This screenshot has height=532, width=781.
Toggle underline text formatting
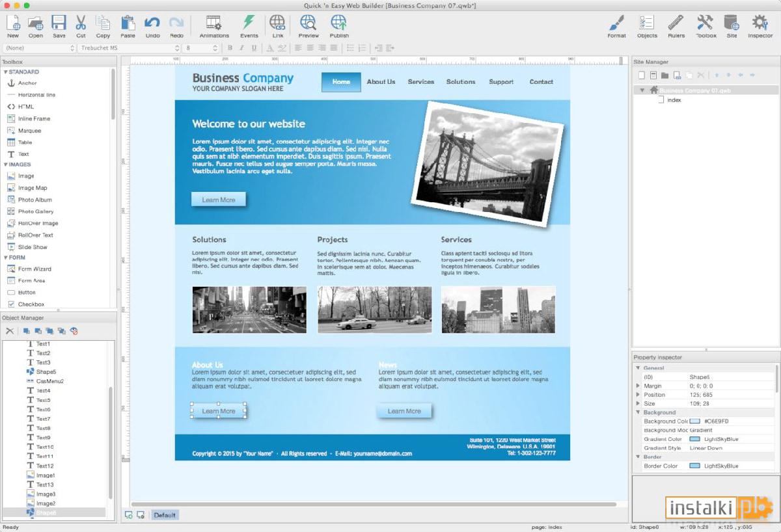[253, 48]
